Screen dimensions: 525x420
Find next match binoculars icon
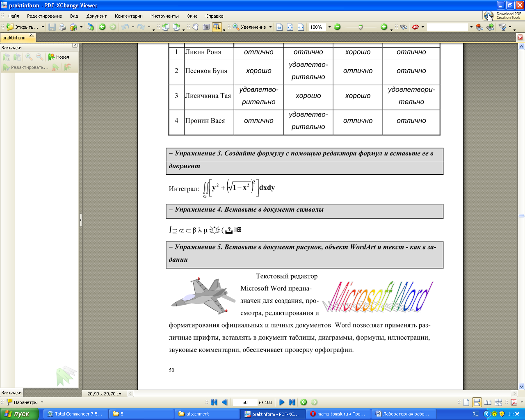pos(490,27)
